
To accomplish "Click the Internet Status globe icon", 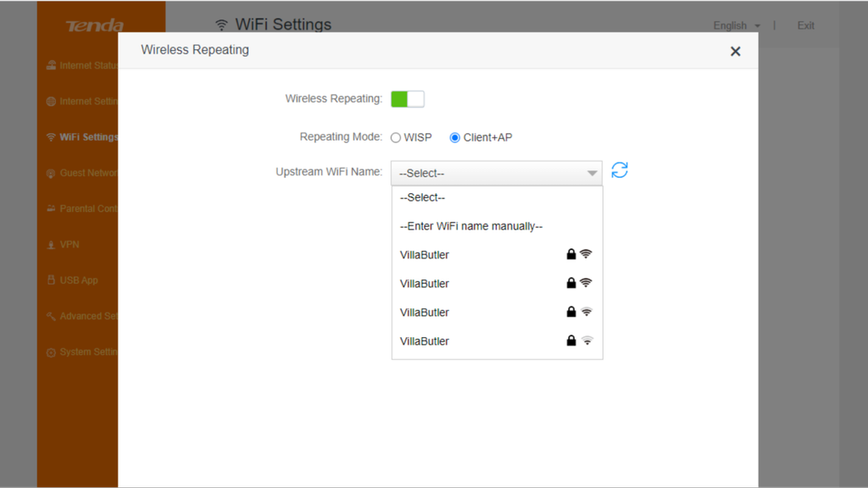I will 51,65.
